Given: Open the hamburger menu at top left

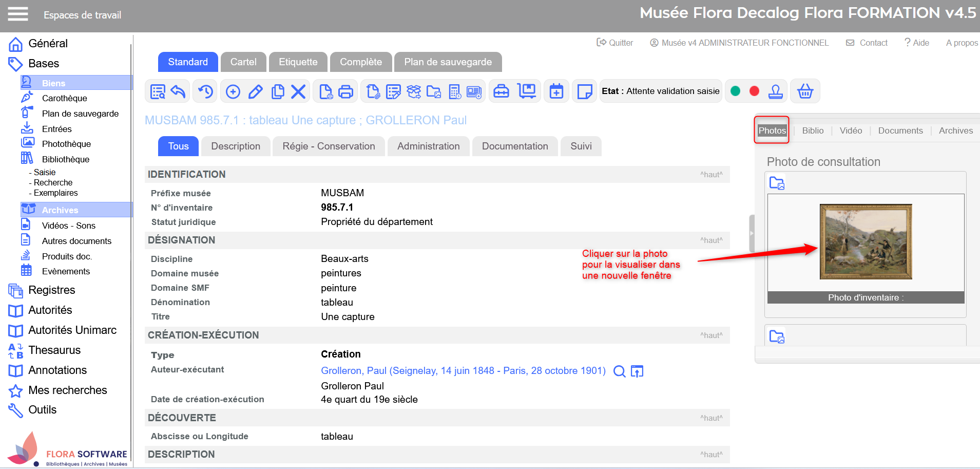Looking at the screenshot, I should 18,14.
